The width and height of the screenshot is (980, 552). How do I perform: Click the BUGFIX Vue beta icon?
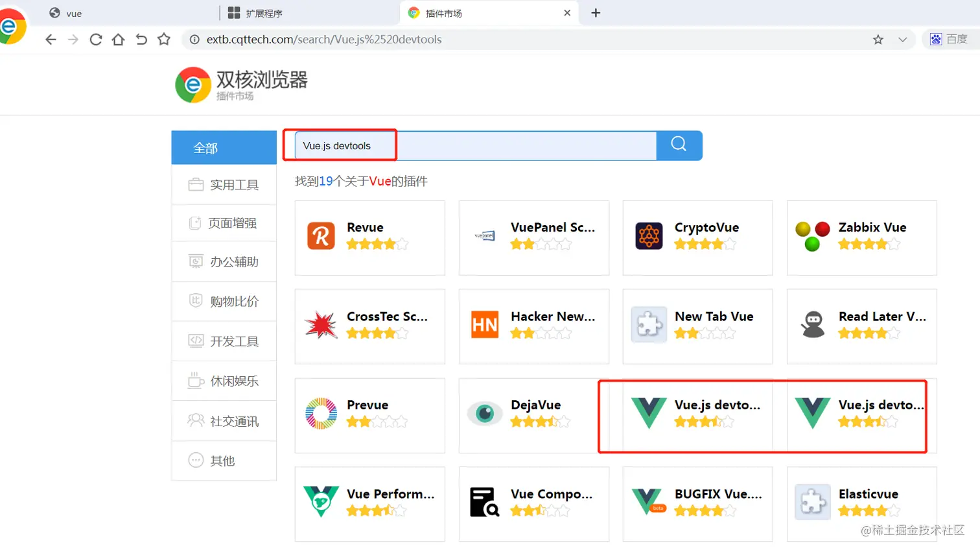pos(649,501)
